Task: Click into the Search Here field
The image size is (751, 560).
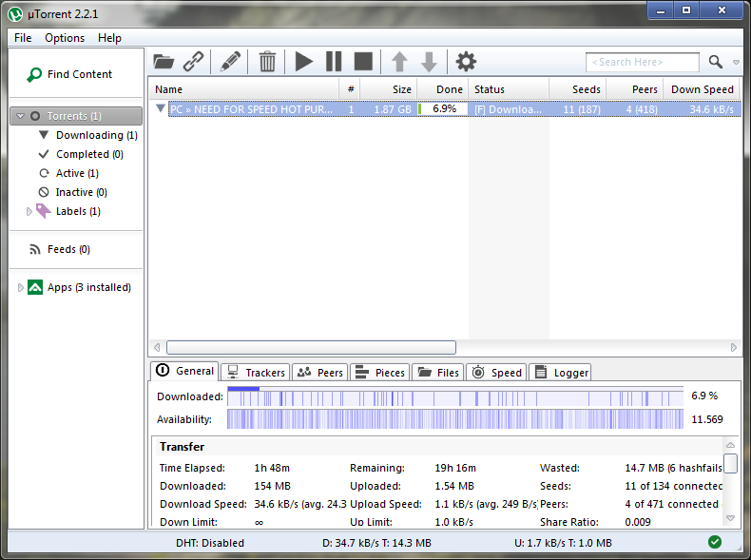Action: [643, 63]
